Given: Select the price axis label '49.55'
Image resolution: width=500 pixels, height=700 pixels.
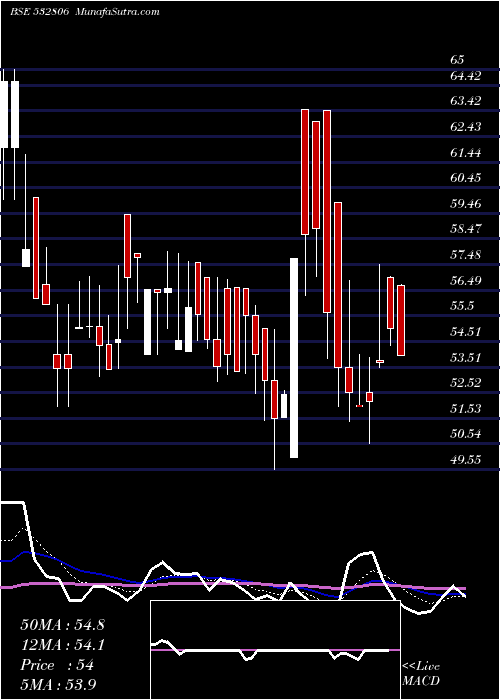Looking at the screenshot, I should click(466, 459).
